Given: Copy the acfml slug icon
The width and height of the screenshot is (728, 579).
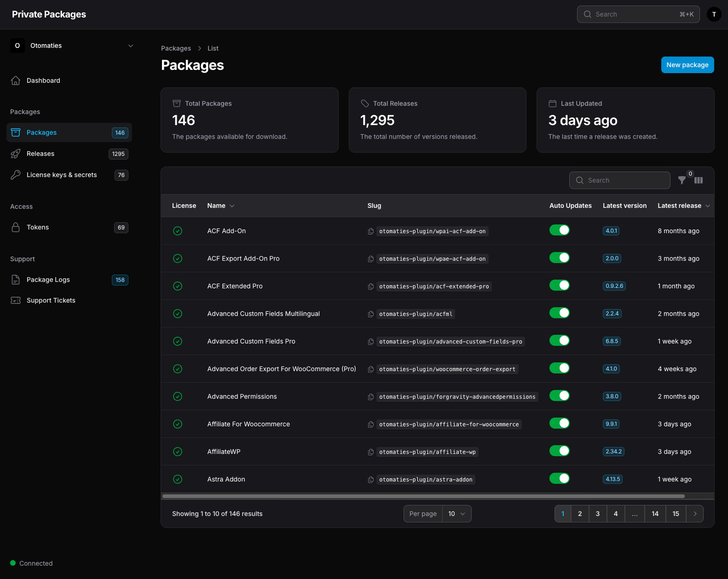Looking at the screenshot, I should coord(371,314).
